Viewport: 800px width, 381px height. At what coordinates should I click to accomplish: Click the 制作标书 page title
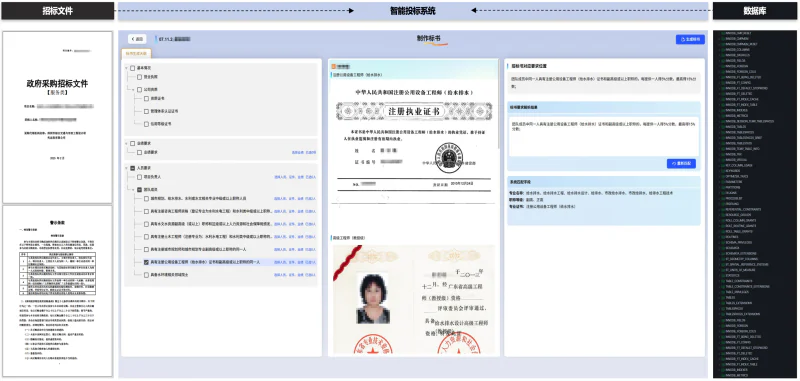[429, 39]
